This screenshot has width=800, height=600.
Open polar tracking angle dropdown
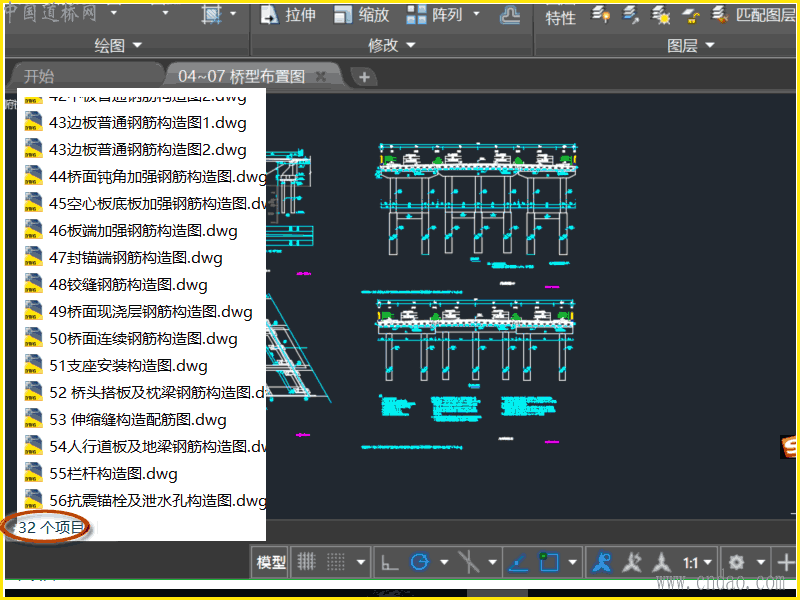coord(444,562)
